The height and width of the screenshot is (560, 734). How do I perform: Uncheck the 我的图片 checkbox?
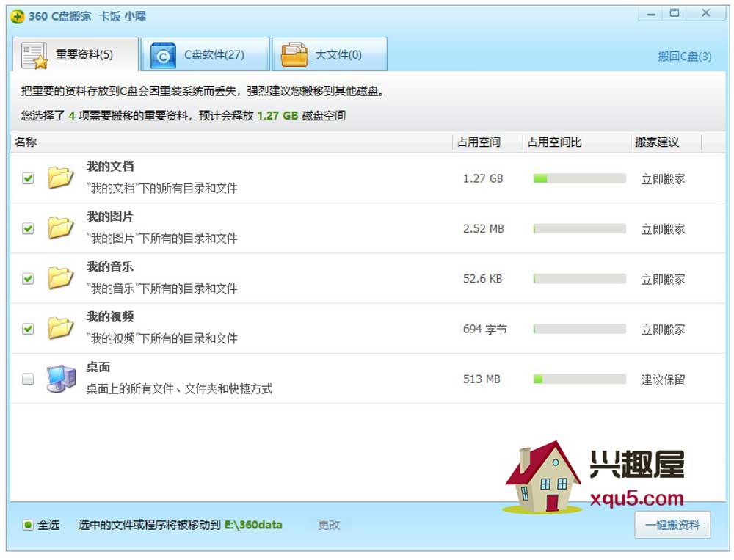pyautogui.click(x=28, y=228)
